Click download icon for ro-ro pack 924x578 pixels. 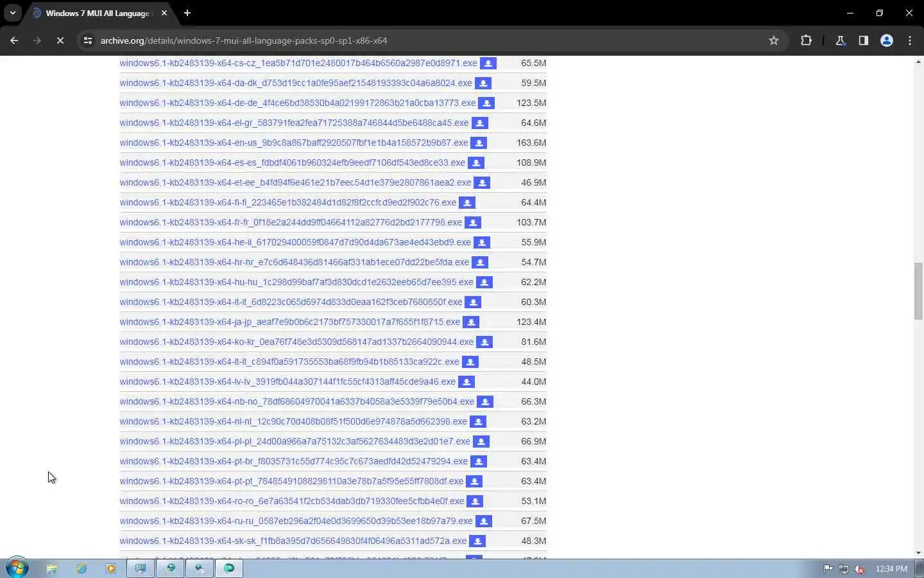click(x=475, y=502)
